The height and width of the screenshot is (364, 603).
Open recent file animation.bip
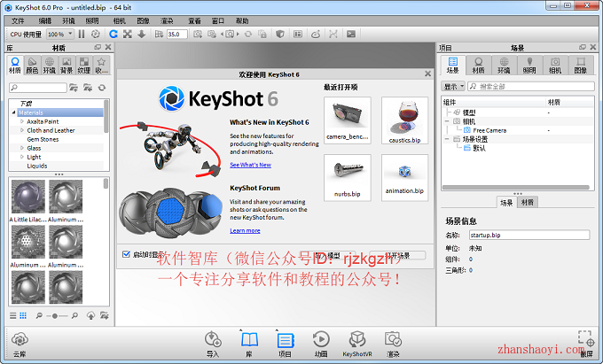404,178
